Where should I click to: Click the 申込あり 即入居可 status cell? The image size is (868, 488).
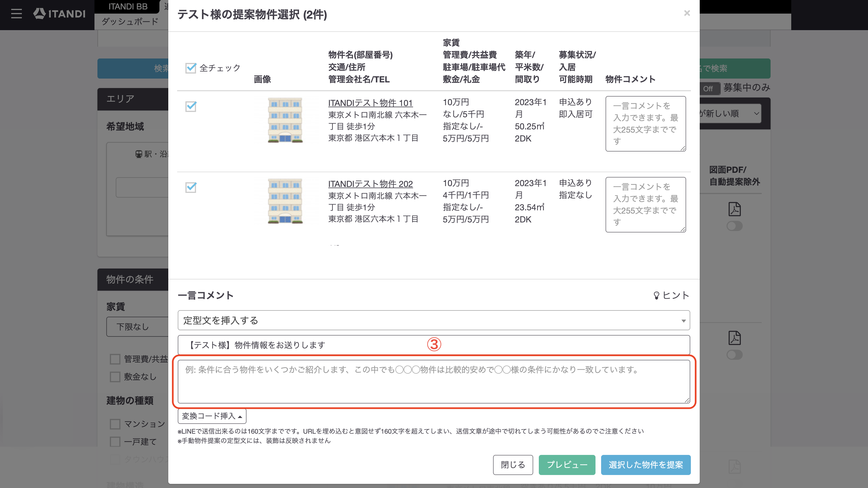coord(575,108)
